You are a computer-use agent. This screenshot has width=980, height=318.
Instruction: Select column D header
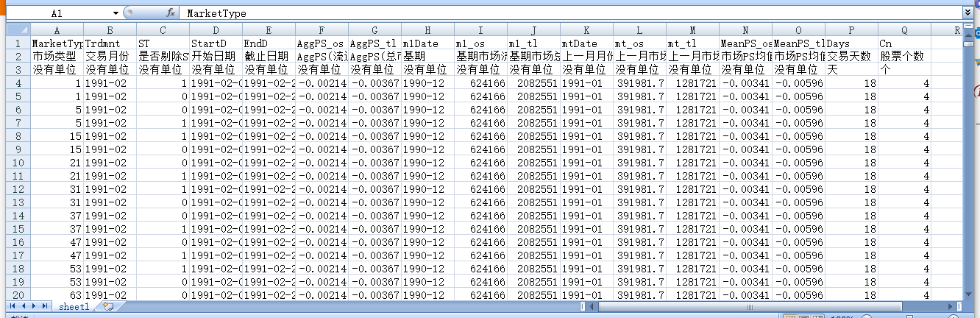pyautogui.click(x=216, y=30)
